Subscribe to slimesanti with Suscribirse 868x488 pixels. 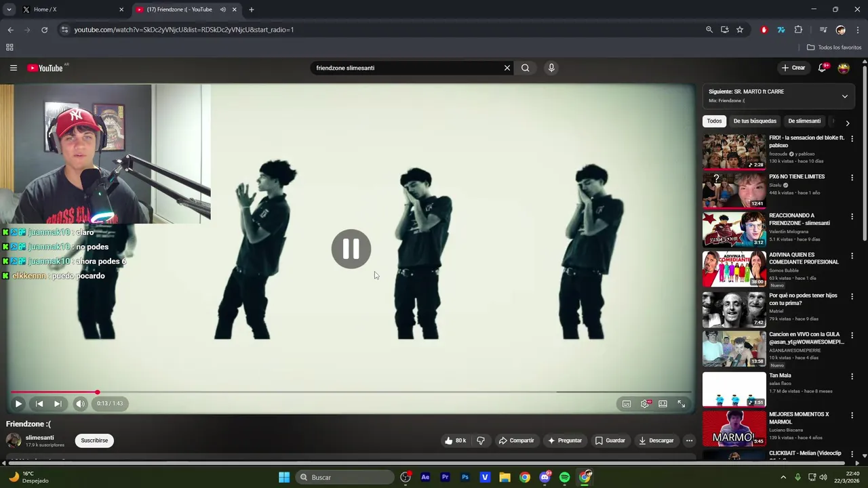(94, 441)
